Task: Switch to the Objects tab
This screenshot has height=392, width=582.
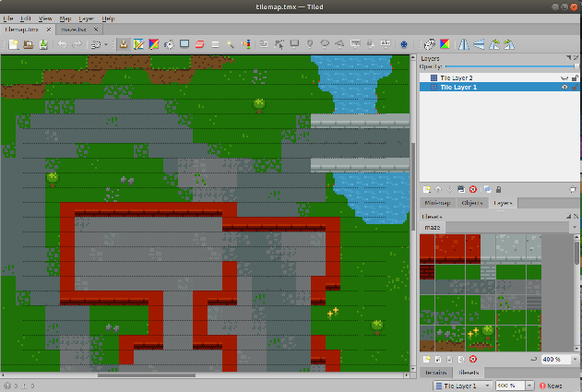Action: point(471,203)
